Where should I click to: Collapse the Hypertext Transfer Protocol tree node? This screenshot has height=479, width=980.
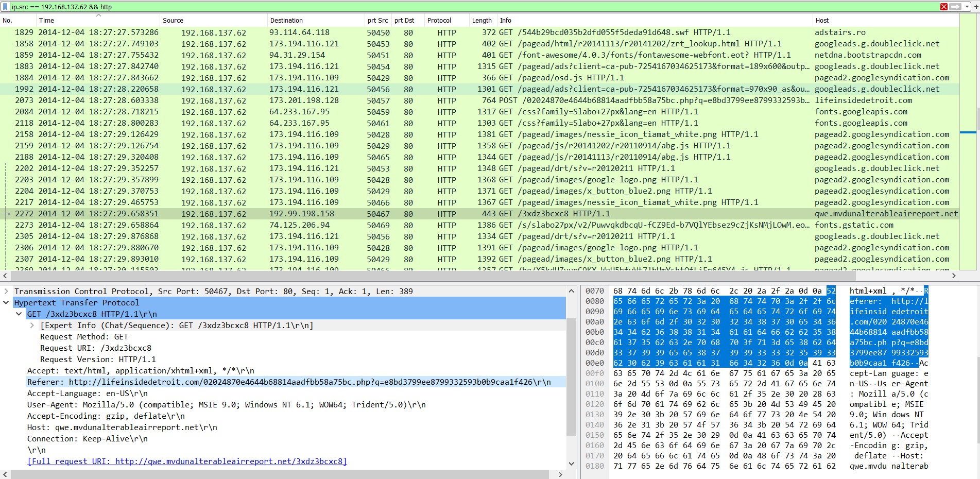tap(6, 303)
